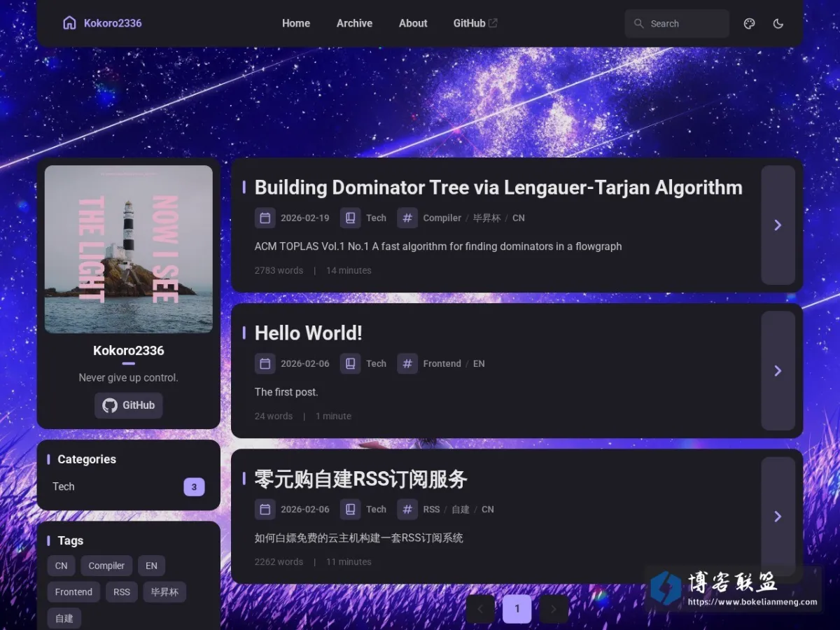This screenshot has width=840, height=630.
Task: Open the Tech category in sidebar
Action: 129,486
